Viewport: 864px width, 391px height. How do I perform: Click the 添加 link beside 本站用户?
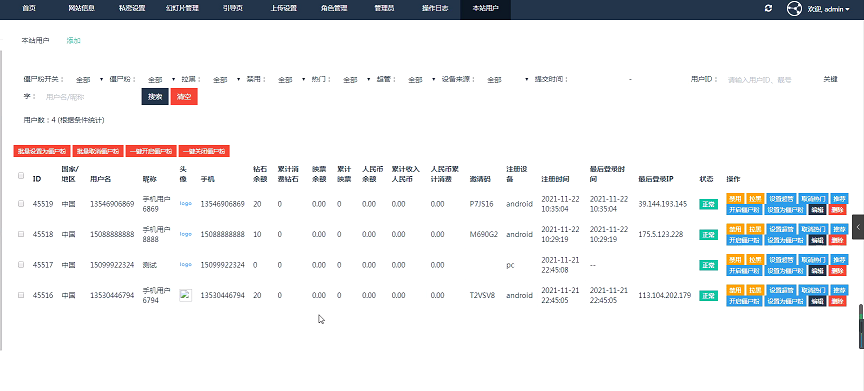(74, 40)
